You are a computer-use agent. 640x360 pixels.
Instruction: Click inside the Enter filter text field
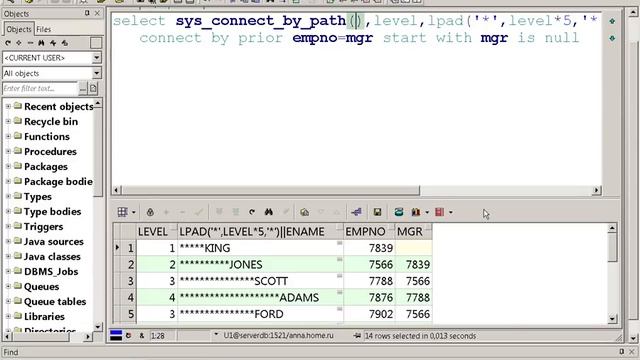tap(40, 88)
